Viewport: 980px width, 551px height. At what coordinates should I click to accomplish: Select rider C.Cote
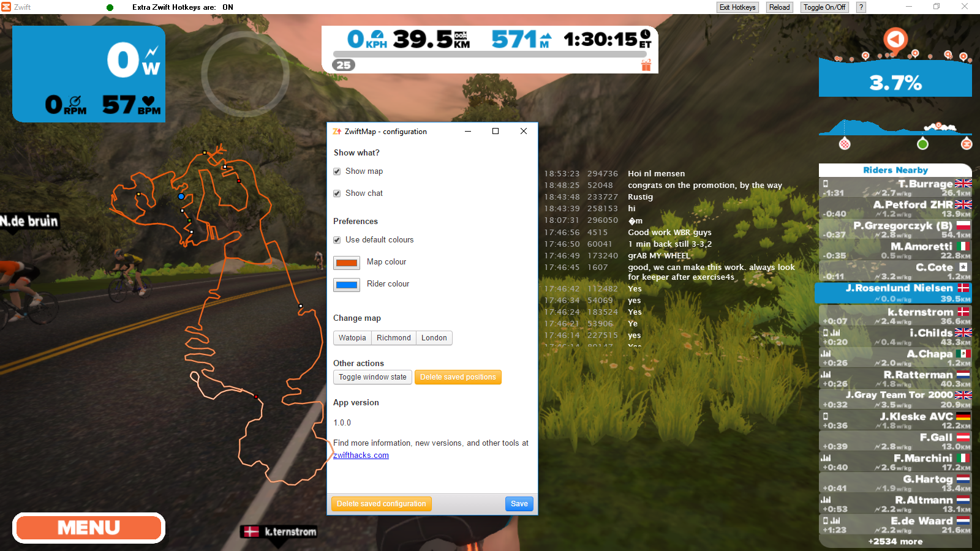tap(895, 271)
